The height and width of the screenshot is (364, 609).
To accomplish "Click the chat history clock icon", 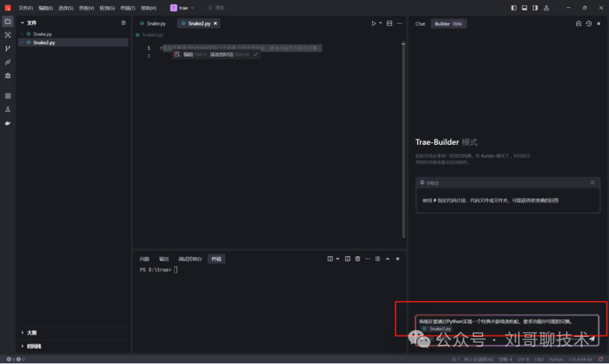I will point(588,24).
